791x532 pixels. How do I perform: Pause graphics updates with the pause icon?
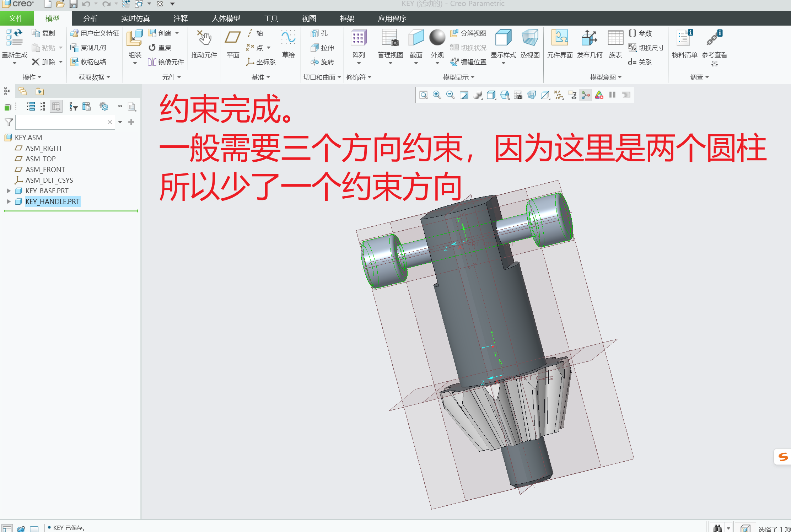click(612, 95)
